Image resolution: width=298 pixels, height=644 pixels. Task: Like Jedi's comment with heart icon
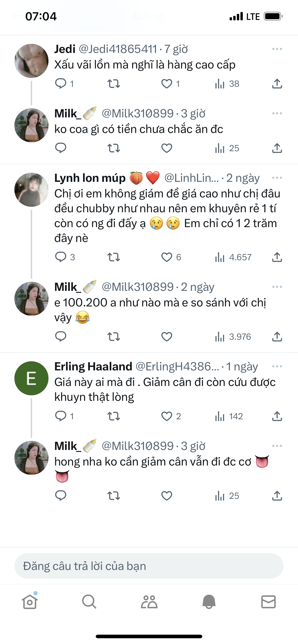167,84
